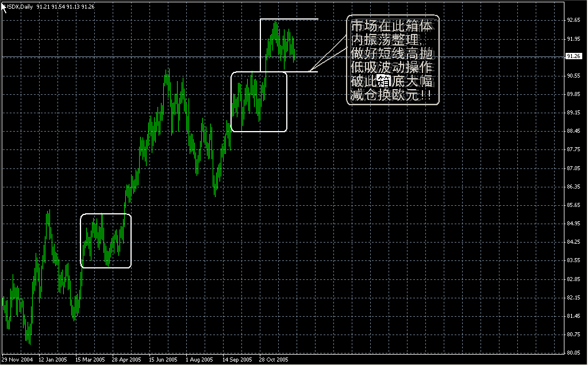Viewport: 588px width, 365px height.
Task: Click the 87.05 price axis label
Action: [x=574, y=168]
